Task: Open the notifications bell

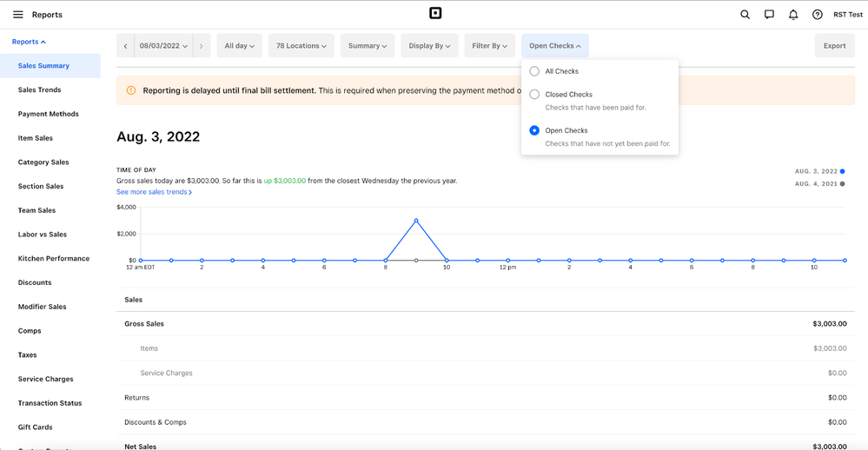Action: tap(792, 15)
